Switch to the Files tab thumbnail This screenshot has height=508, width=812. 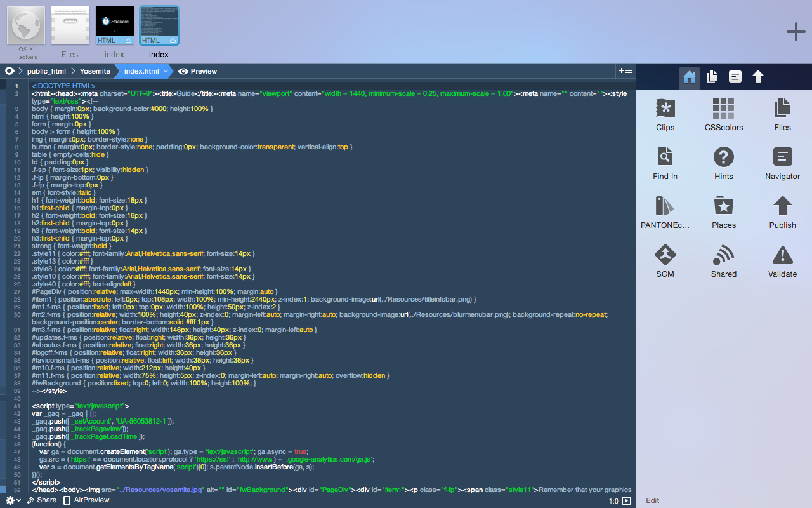(70, 32)
